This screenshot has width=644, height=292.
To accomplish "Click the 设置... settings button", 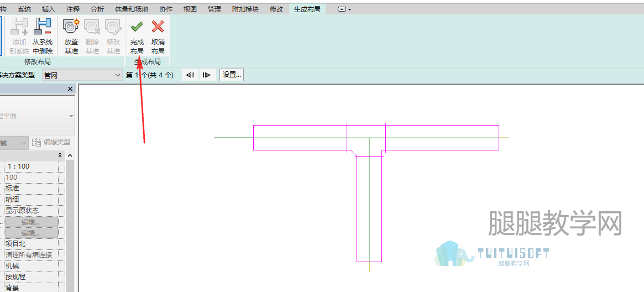I will 232,75.
